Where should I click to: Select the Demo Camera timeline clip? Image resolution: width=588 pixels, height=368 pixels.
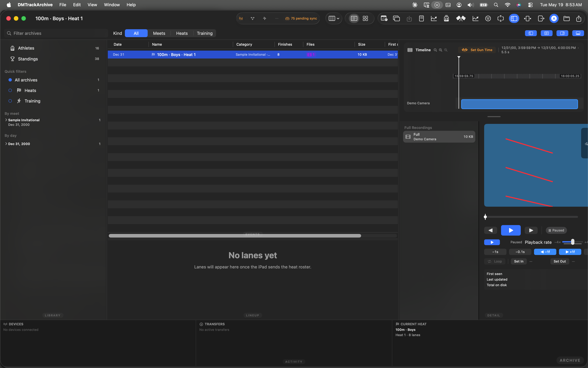(519, 104)
